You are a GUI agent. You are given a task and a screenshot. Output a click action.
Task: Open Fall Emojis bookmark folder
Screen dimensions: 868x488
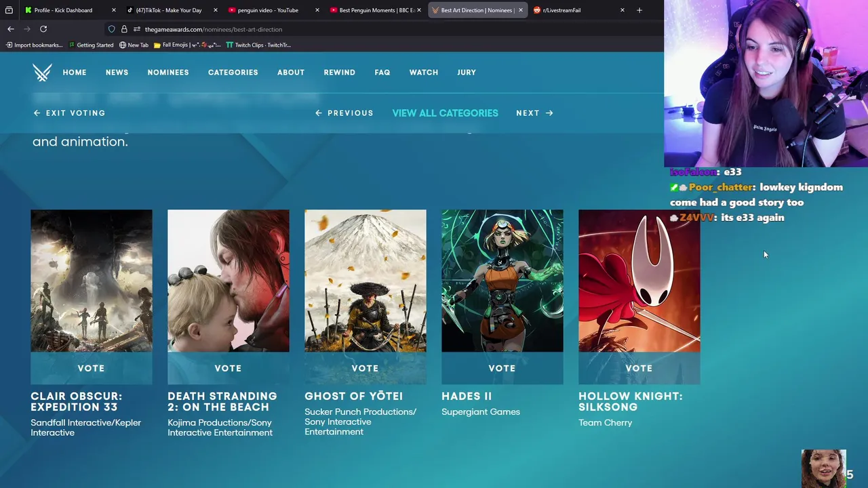coord(187,45)
